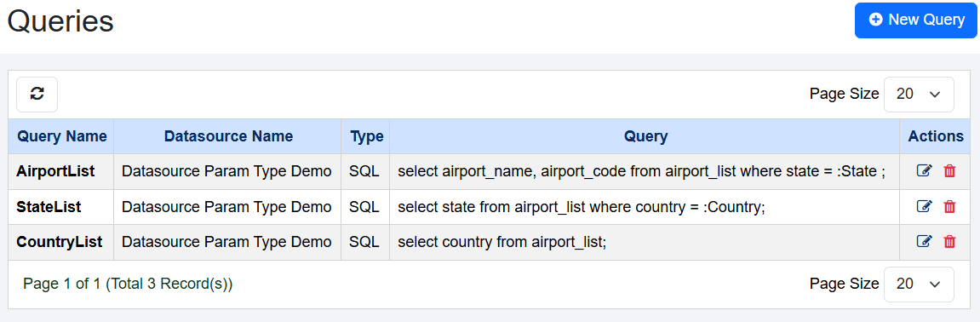
Task: Click the StateList query text cell
Action: 645,207
